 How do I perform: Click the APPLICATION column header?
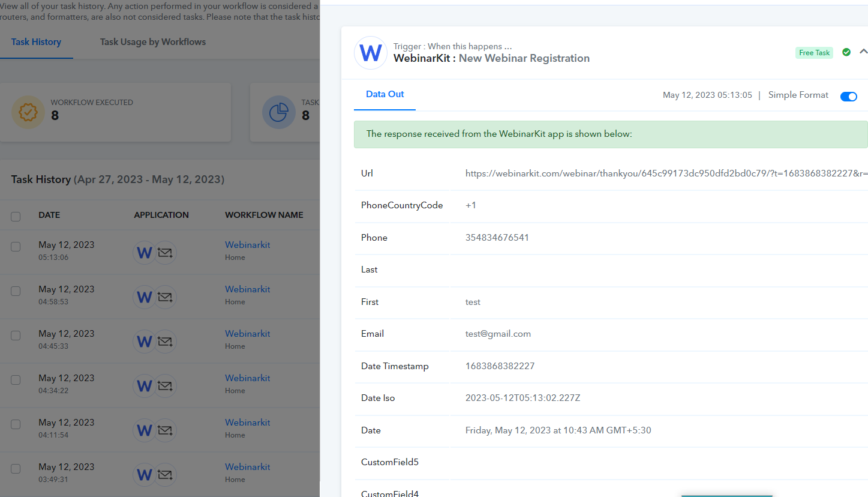(x=161, y=215)
